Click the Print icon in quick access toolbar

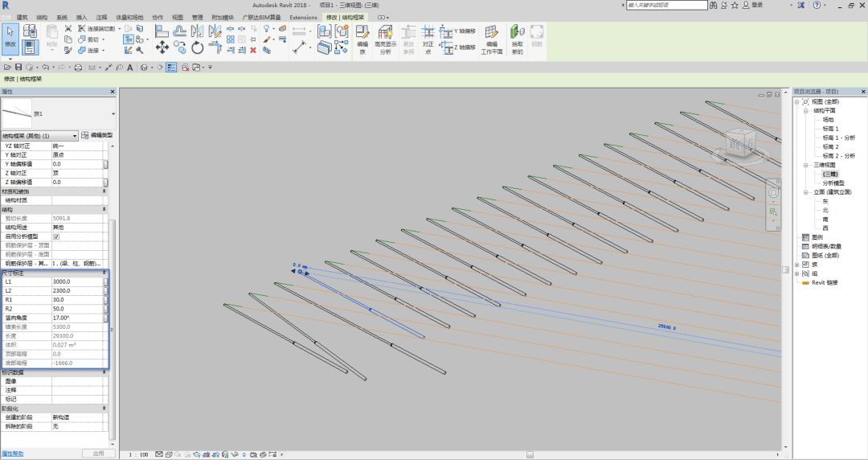pyautogui.click(x=78, y=67)
